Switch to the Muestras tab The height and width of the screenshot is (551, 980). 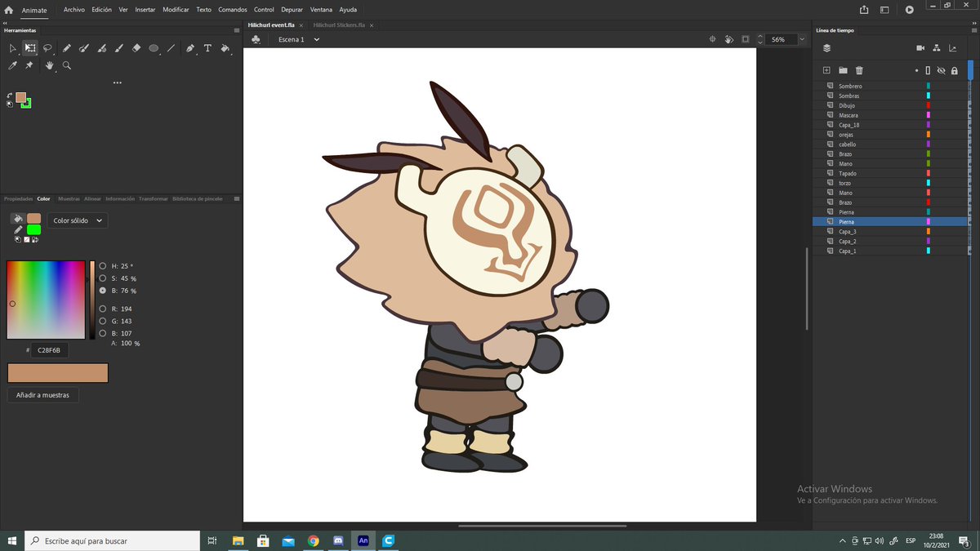tap(69, 198)
